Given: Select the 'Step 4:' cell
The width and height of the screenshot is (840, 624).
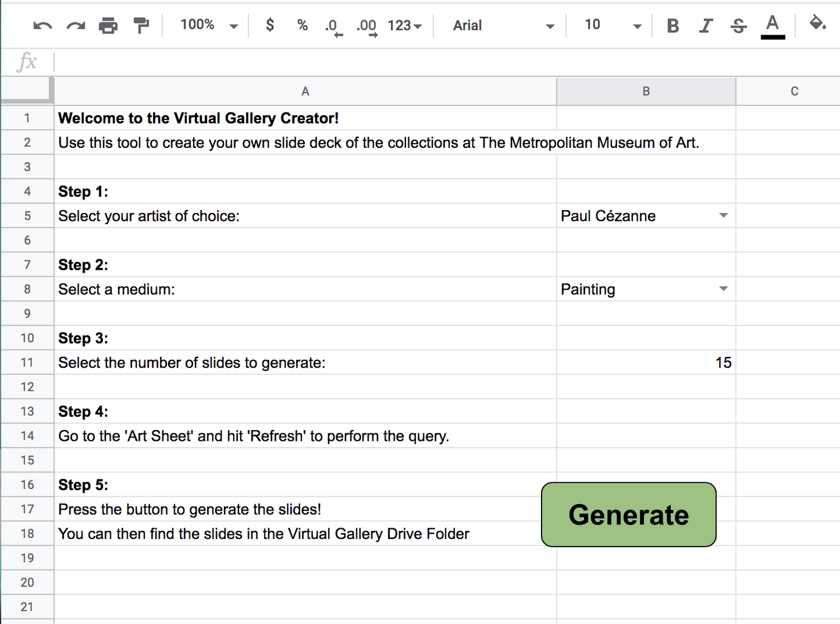Looking at the screenshot, I should (x=305, y=411).
